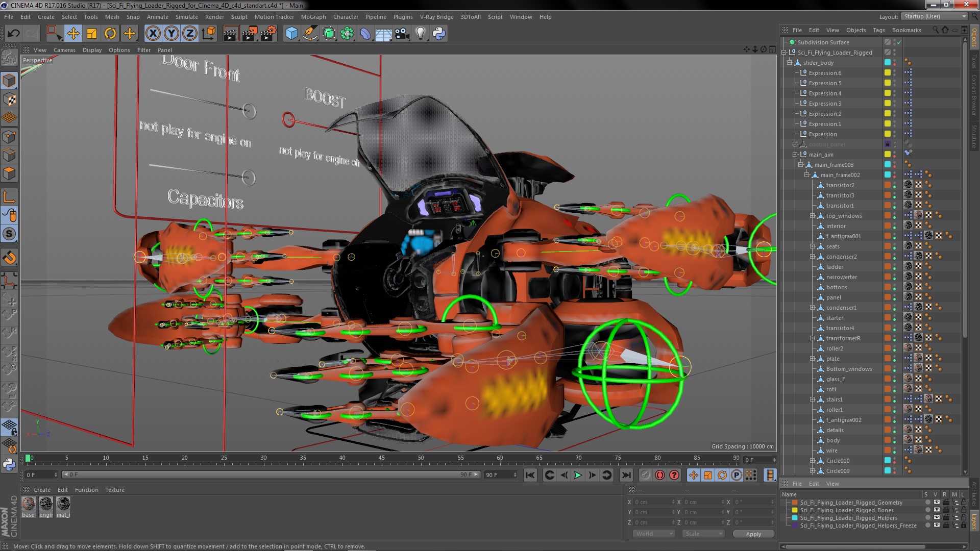Activate the Move tool in top toolbar
Viewport: 980px width, 551px height.
tap(73, 34)
